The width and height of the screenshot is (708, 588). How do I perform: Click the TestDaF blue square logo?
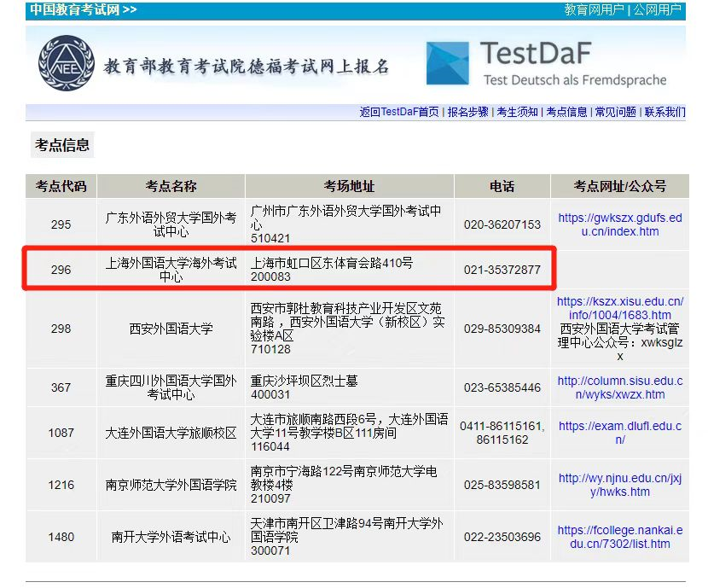(x=448, y=63)
